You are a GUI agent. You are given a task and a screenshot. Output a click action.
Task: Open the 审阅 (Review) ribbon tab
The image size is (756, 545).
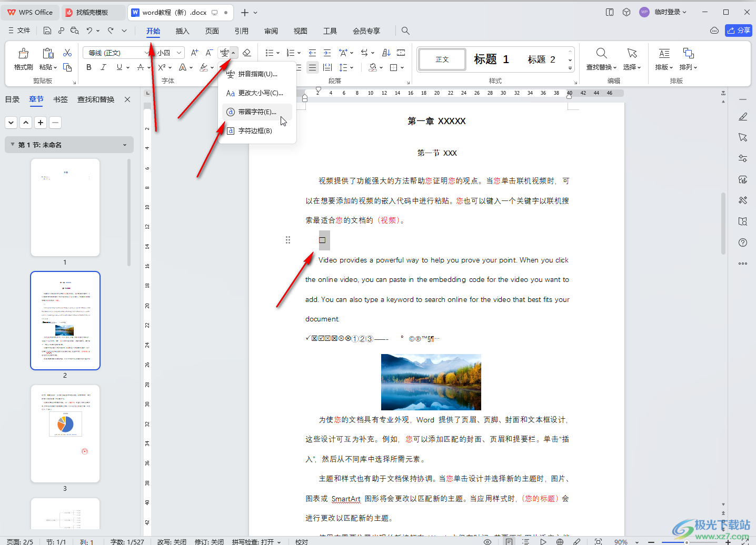tap(271, 31)
